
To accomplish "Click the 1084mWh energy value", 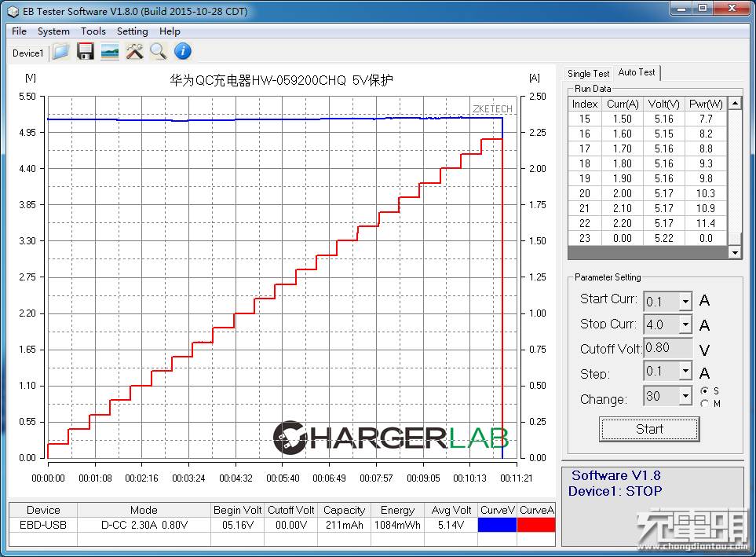I will [x=398, y=525].
